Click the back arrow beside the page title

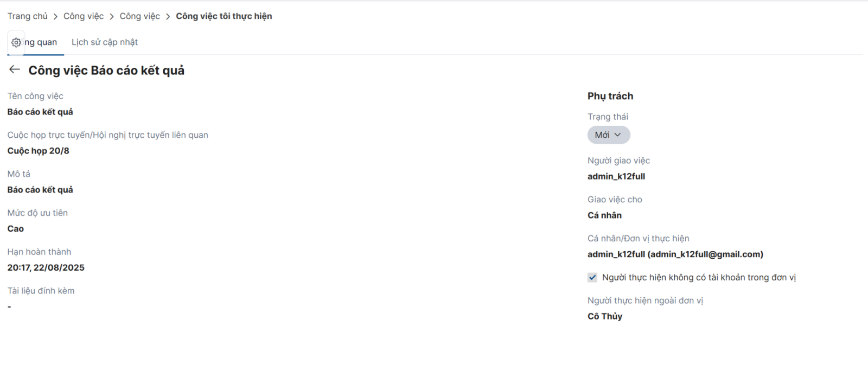tap(15, 69)
